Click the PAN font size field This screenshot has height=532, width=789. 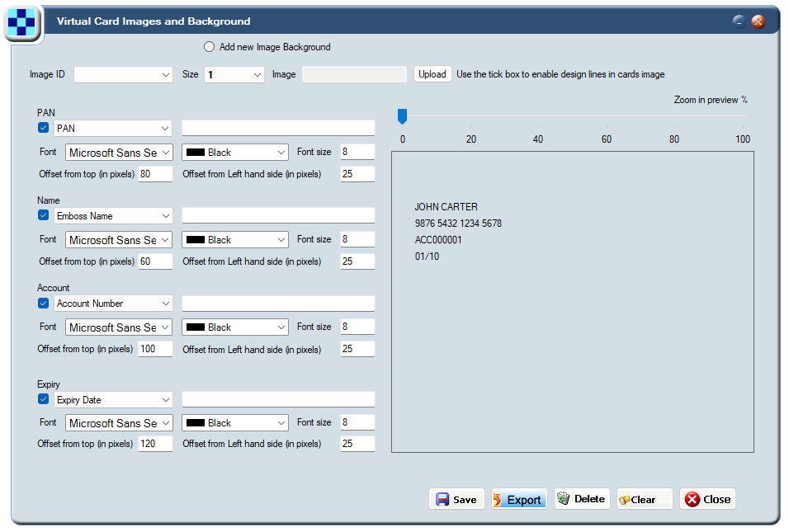[x=357, y=152]
